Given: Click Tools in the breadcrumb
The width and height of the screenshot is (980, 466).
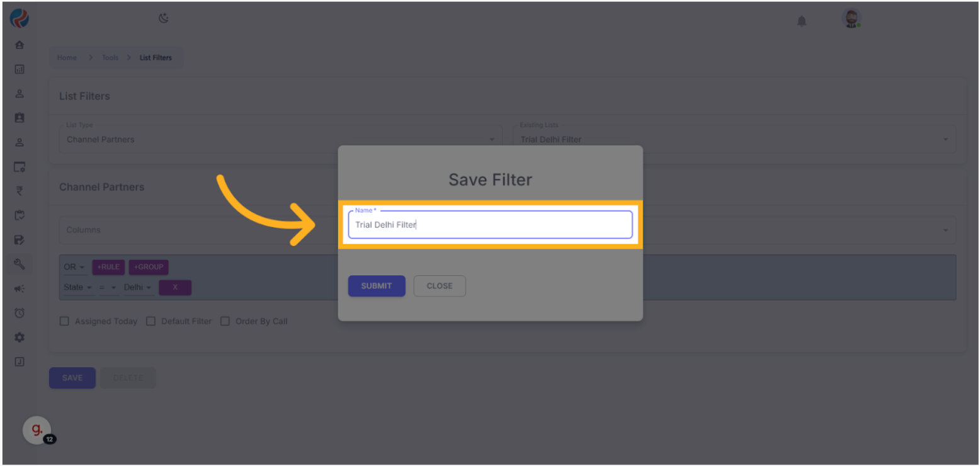Looking at the screenshot, I should coord(110,58).
